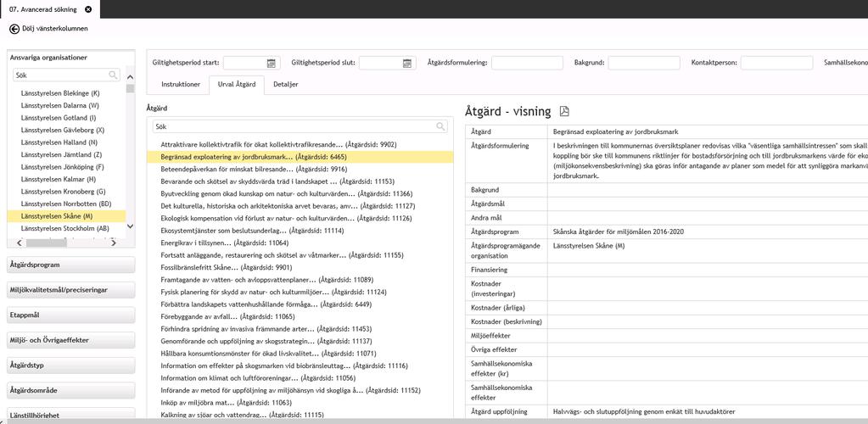The image size is (868, 424).
Task: Click the search icon in Åtgärd list
Action: pyautogui.click(x=440, y=126)
